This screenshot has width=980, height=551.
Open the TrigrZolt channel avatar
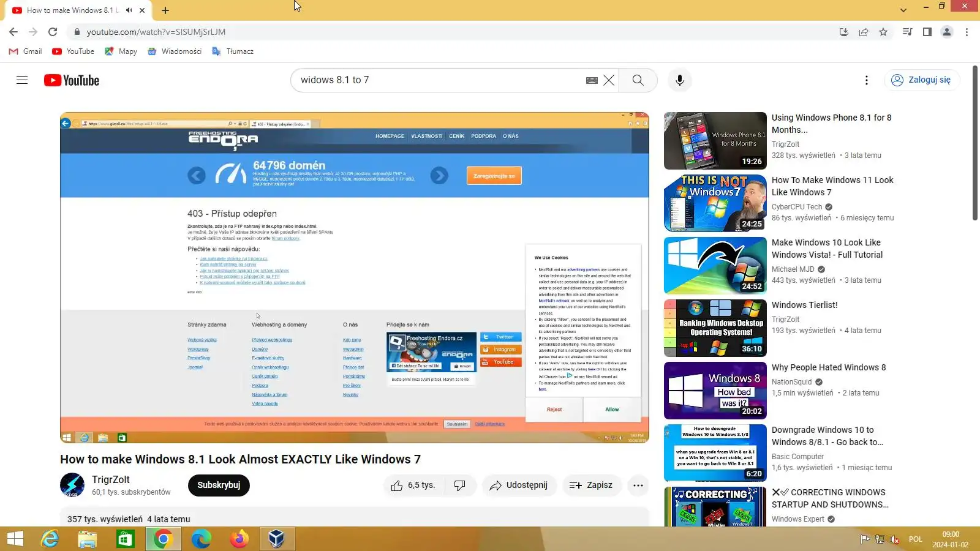[x=72, y=485]
